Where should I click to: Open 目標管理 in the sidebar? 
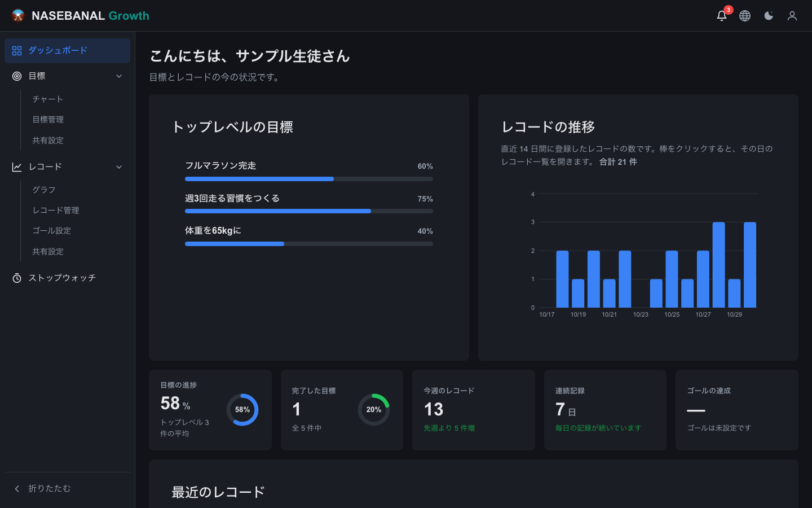[x=48, y=120]
